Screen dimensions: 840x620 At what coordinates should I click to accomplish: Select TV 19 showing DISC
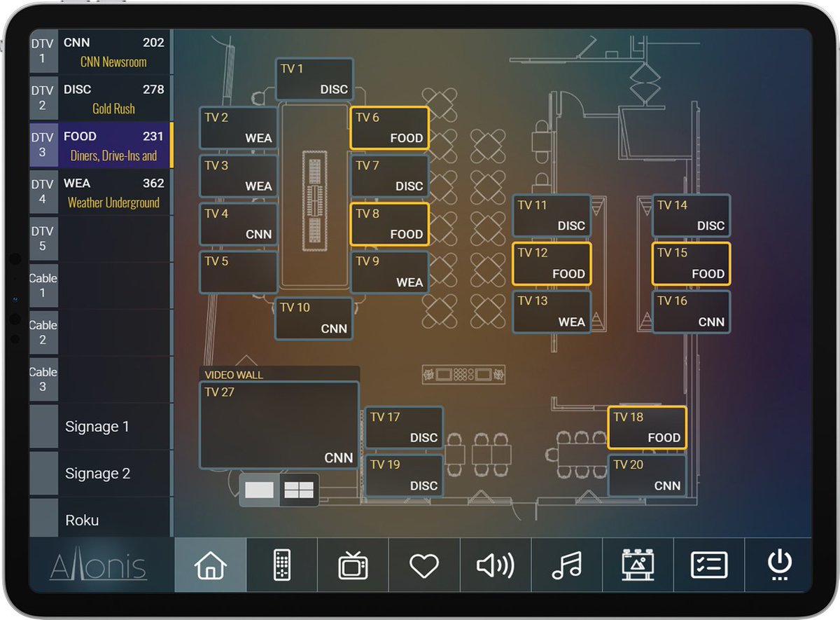pyautogui.click(x=404, y=476)
